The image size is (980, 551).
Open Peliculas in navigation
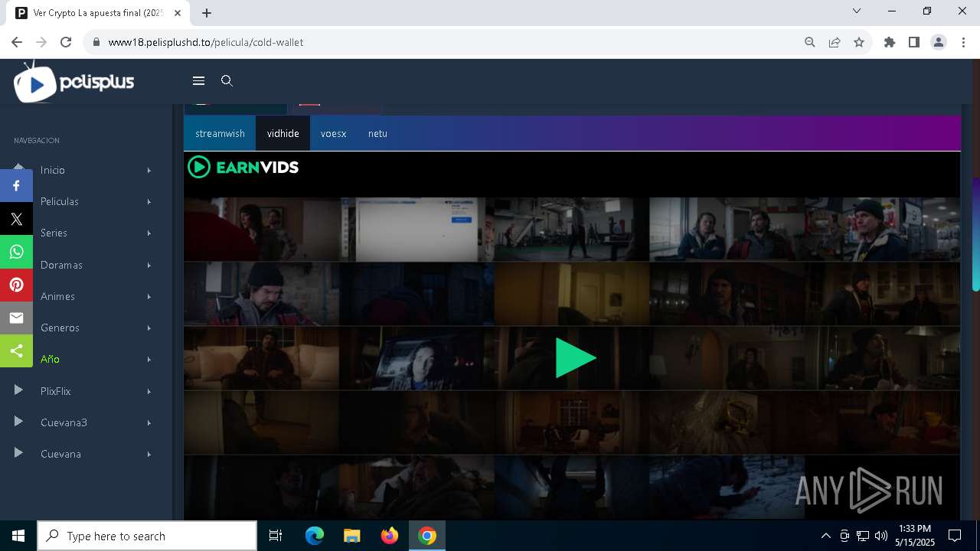(60, 201)
